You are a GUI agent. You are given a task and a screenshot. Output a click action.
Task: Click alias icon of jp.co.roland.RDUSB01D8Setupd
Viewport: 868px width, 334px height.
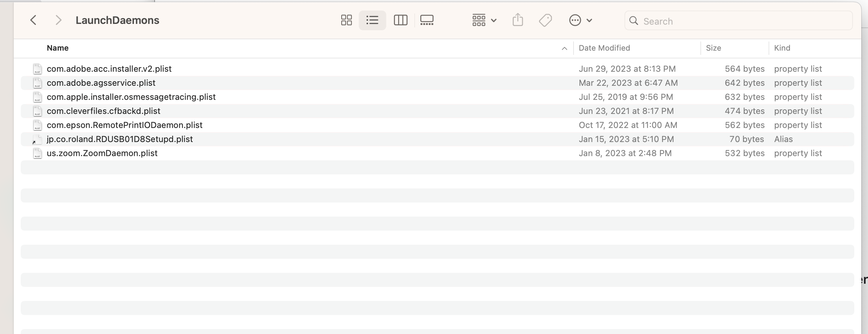click(x=37, y=139)
